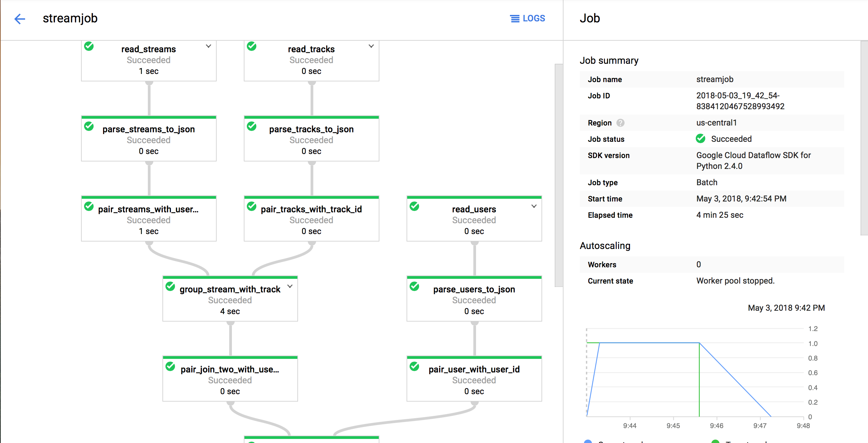Image resolution: width=868 pixels, height=443 pixels.
Task: Select the parse_tracks_to_json step name
Action: [x=311, y=129]
